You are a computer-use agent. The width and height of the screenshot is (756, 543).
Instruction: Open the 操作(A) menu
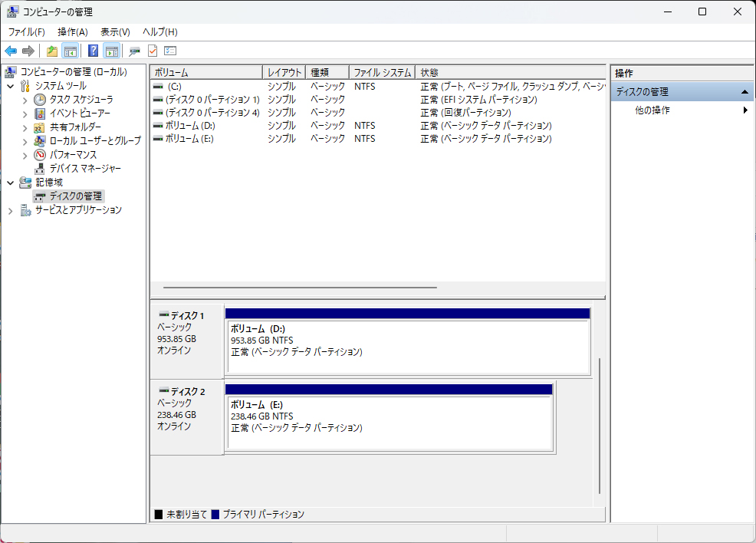pos(72,31)
